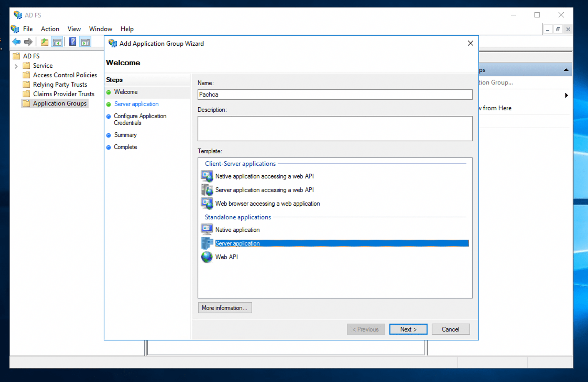Image resolution: width=588 pixels, height=382 pixels.
Task: Click the Next button
Action: point(408,329)
